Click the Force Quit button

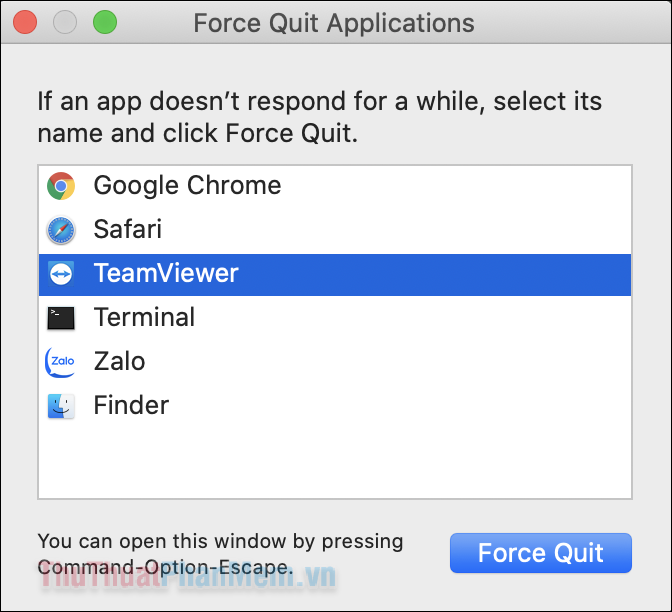click(x=541, y=553)
